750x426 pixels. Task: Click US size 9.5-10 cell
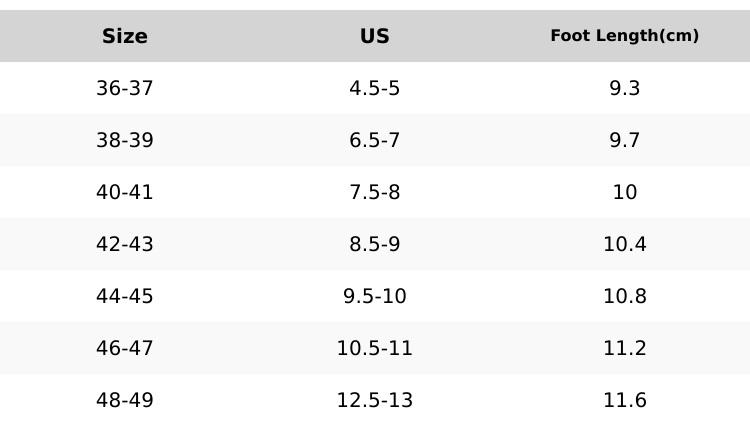374,296
